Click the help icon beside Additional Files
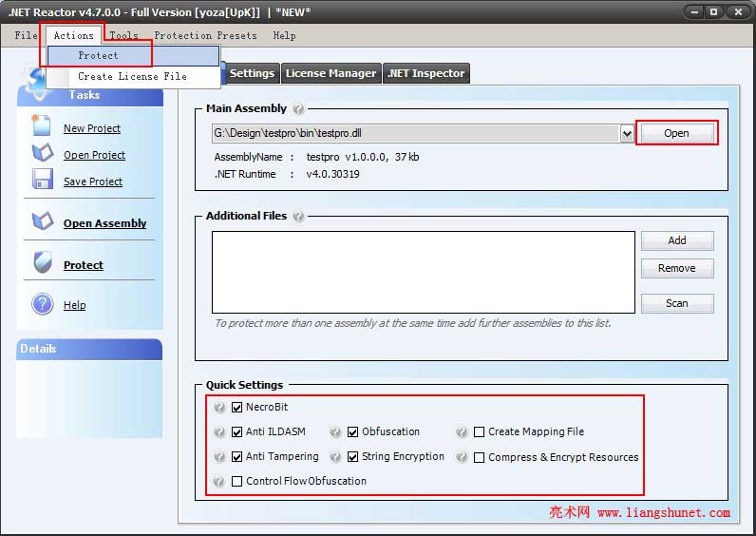This screenshot has width=756, height=536. pyautogui.click(x=298, y=216)
